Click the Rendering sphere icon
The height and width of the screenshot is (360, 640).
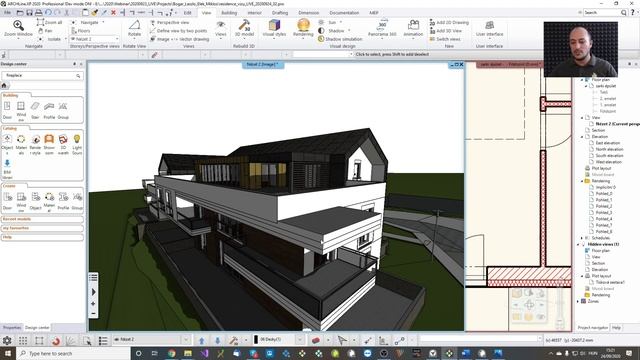coord(303,28)
